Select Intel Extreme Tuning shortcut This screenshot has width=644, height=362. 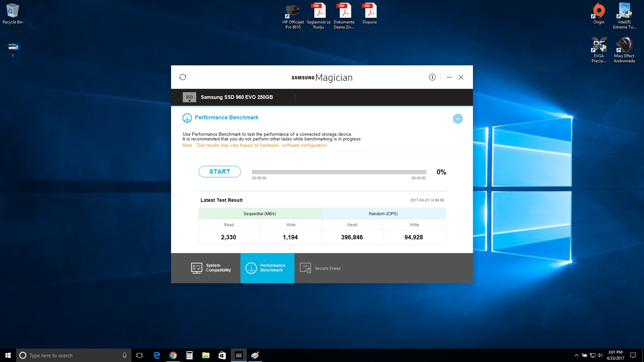coord(625,16)
